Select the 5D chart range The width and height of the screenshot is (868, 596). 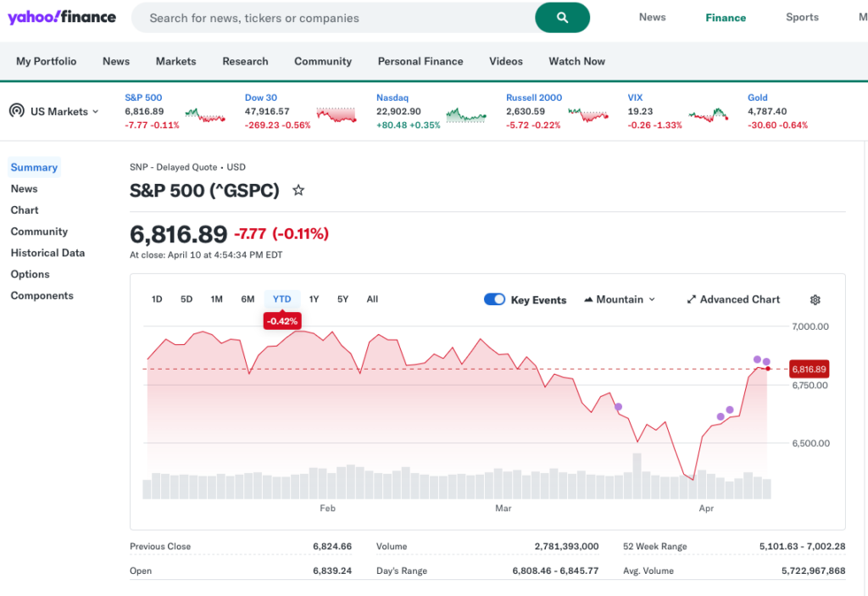[x=186, y=299]
